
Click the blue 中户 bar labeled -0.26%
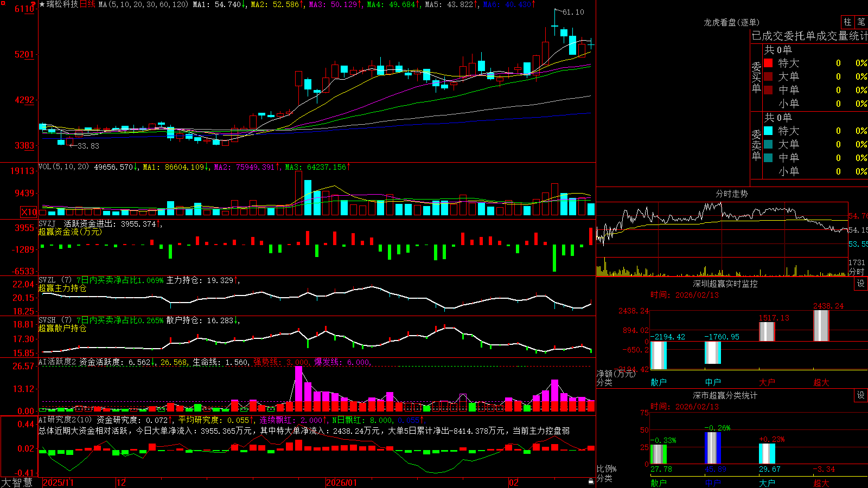[713, 448]
